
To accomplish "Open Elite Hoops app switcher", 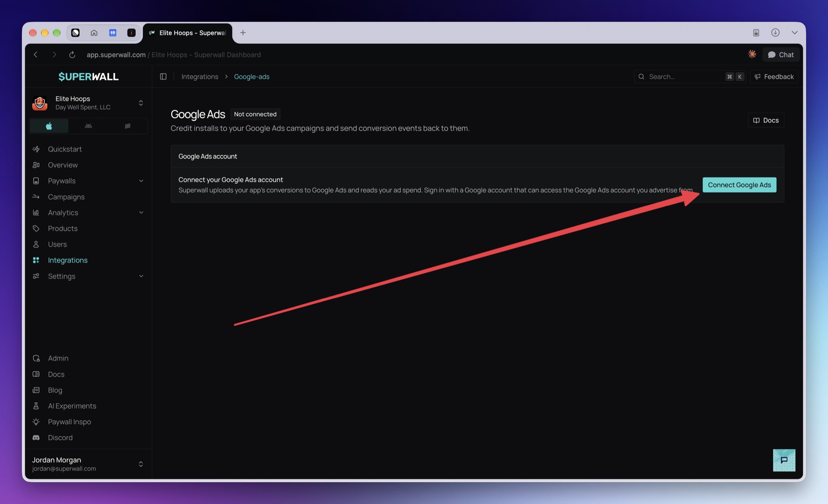I will click(88, 103).
